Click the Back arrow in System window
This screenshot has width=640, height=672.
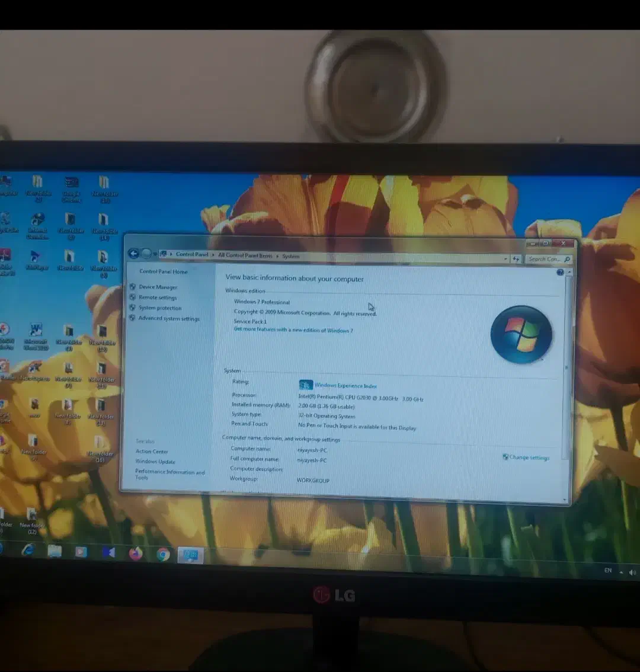(134, 254)
